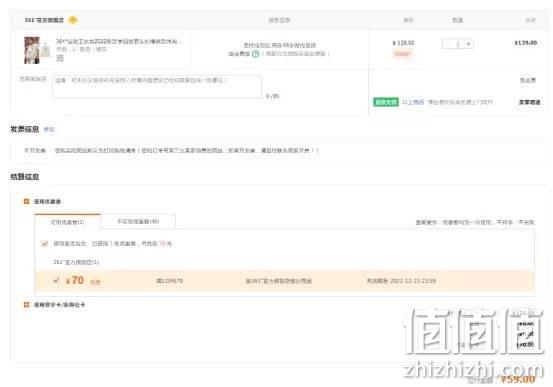Image resolution: width=553 pixels, height=387 pixels.
Task: Increase product quantity with plus button
Action: pyautogui.click(x=469, y=44)
